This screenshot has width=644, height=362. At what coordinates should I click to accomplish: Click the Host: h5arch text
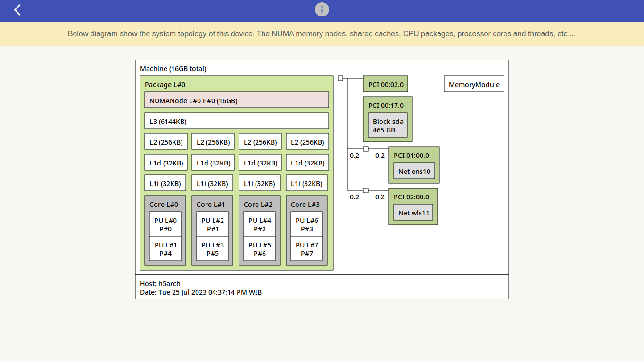[160, 284]
